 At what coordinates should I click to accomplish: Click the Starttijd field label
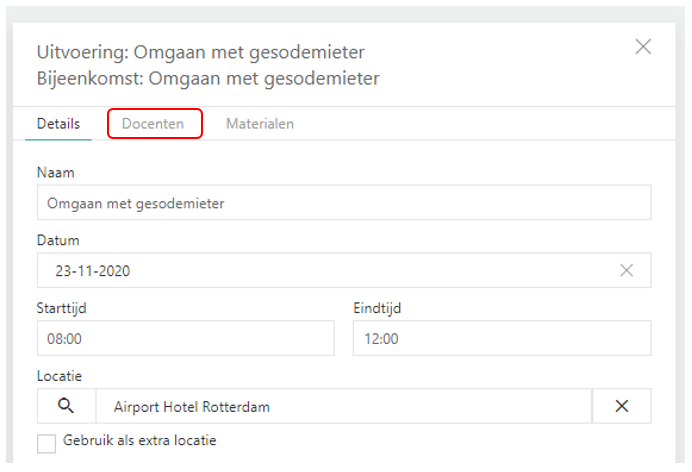point(64,308)
